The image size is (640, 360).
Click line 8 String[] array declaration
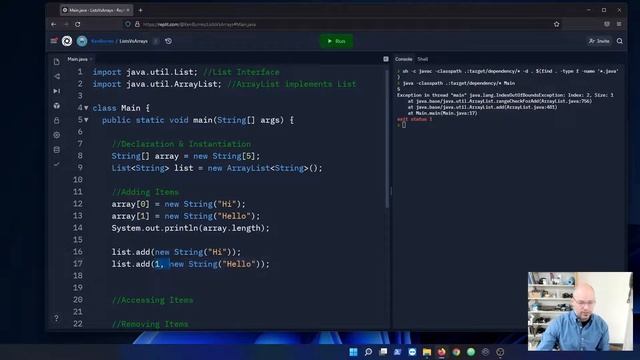186,156
